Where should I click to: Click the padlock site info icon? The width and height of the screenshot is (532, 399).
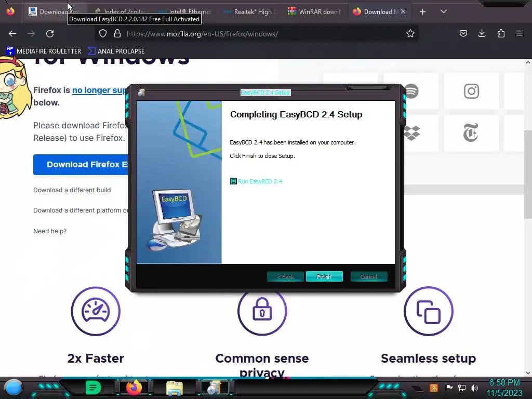[117, 34]
